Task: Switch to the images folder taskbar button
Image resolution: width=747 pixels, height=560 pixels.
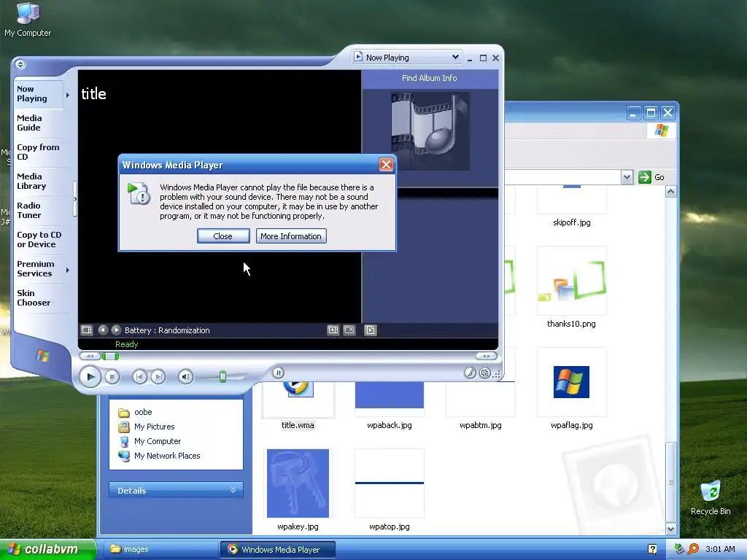Action: tap(159, 550)
